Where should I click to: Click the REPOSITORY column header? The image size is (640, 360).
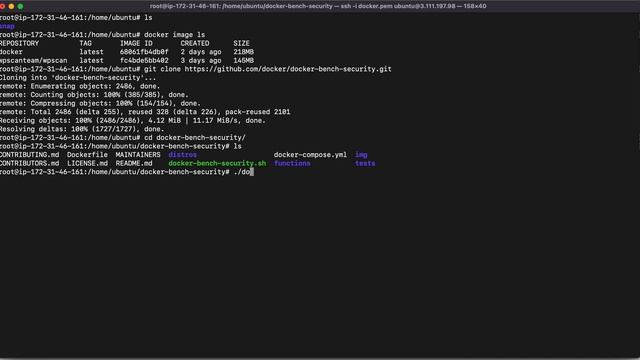pos(19,43)
